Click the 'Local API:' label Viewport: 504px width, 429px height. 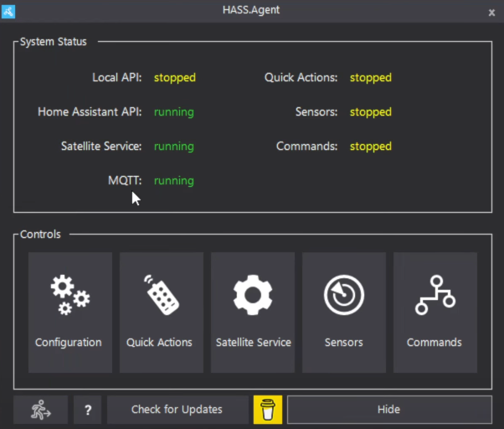tap(117, 77)
